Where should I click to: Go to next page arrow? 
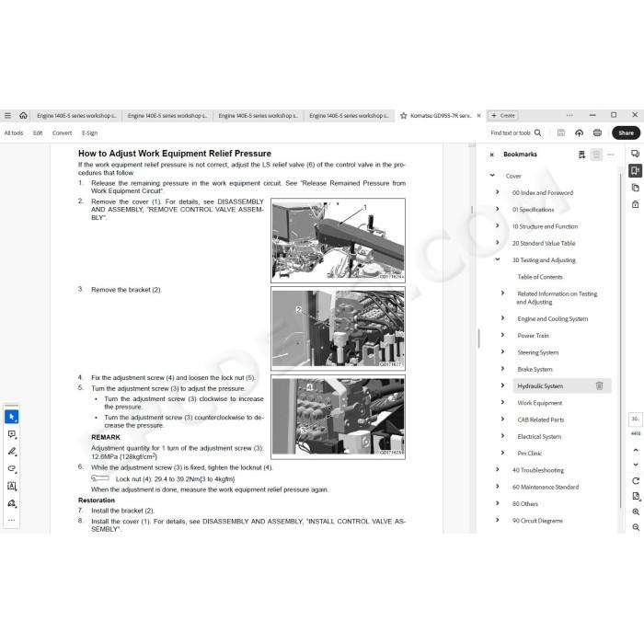click(x=636, y=465)
